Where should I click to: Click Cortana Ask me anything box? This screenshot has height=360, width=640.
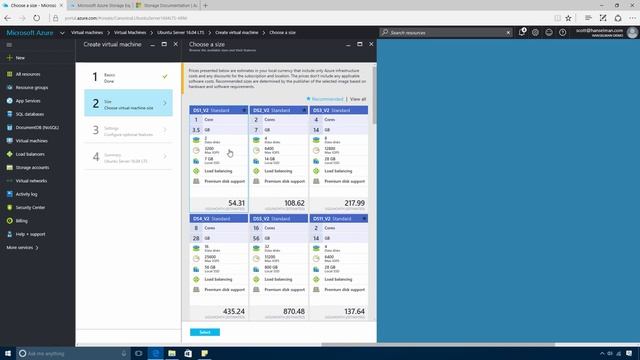pos(73,353)
